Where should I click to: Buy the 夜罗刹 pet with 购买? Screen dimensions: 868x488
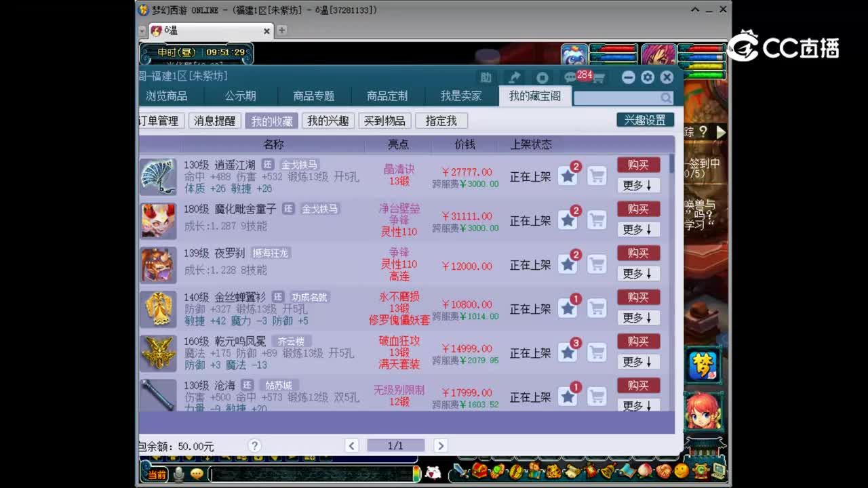point(638,253)
